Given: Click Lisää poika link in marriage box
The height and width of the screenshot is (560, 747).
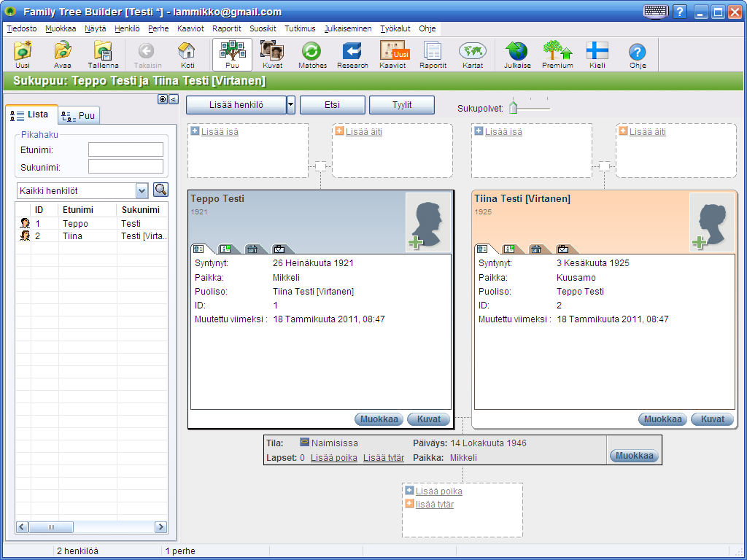Looking at the screenshot, I should (334, 458).
